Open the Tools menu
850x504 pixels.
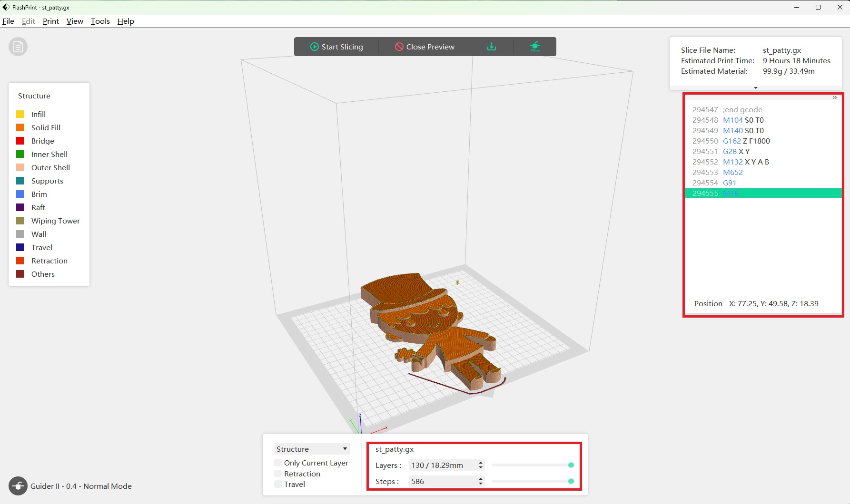(x=100, y=21)
